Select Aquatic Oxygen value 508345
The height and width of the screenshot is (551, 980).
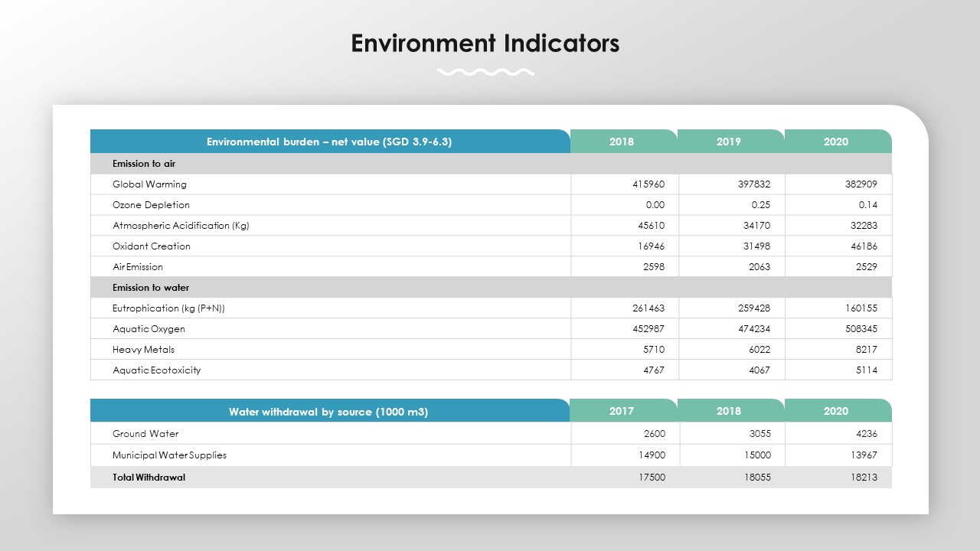(861, 329)
